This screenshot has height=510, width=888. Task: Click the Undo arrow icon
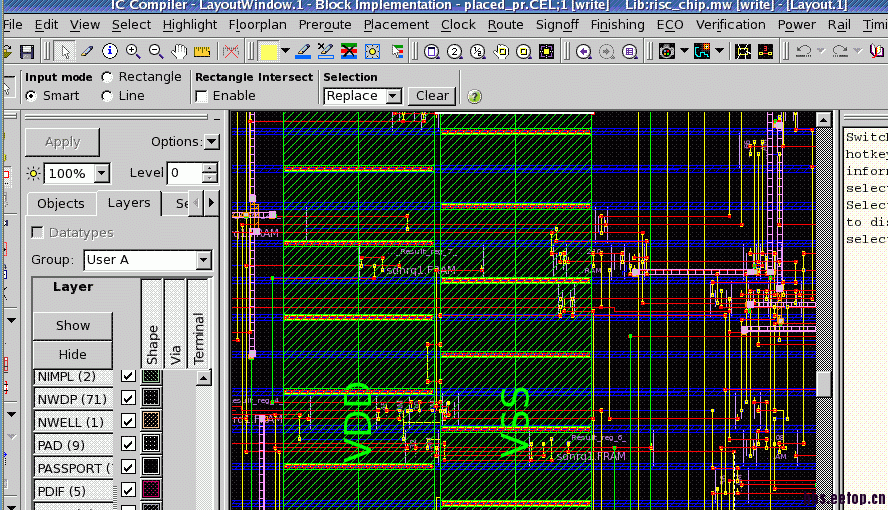point(803,52)
